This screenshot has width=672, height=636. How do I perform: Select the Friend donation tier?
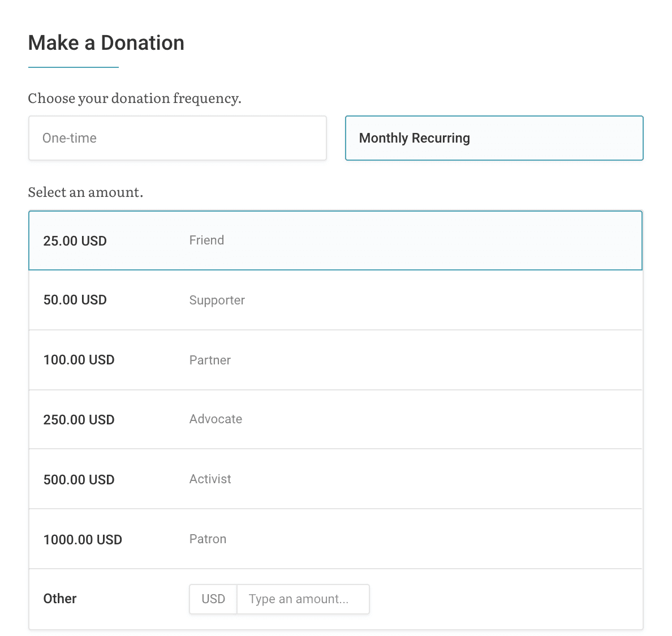tap(206, 240)
